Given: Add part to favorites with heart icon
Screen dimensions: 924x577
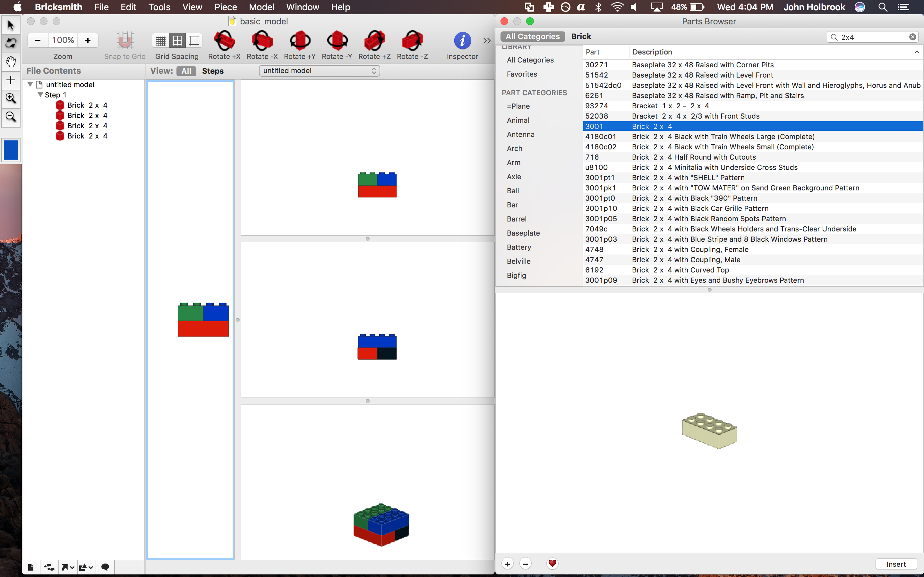Looking at the screenshot, I should [x=552, y=563].
